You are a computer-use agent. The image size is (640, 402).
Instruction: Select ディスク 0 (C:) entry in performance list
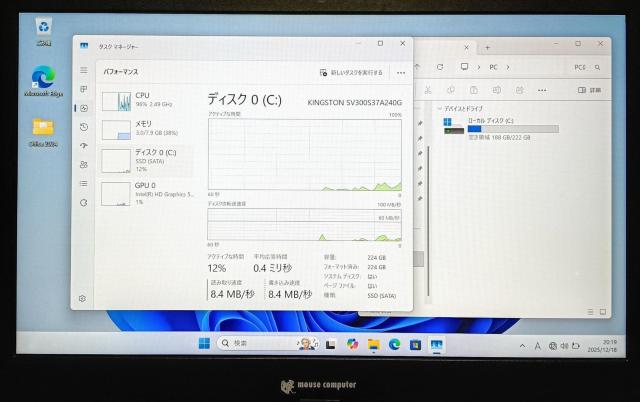(147, 160)
